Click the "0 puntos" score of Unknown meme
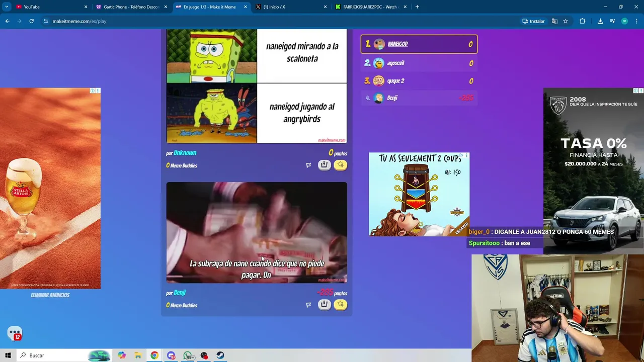The image size is (644, 362). [338, 153]
